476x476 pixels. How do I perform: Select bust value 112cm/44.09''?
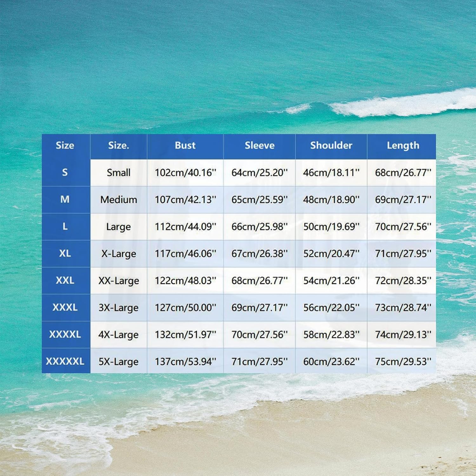[x=185, y=227]
